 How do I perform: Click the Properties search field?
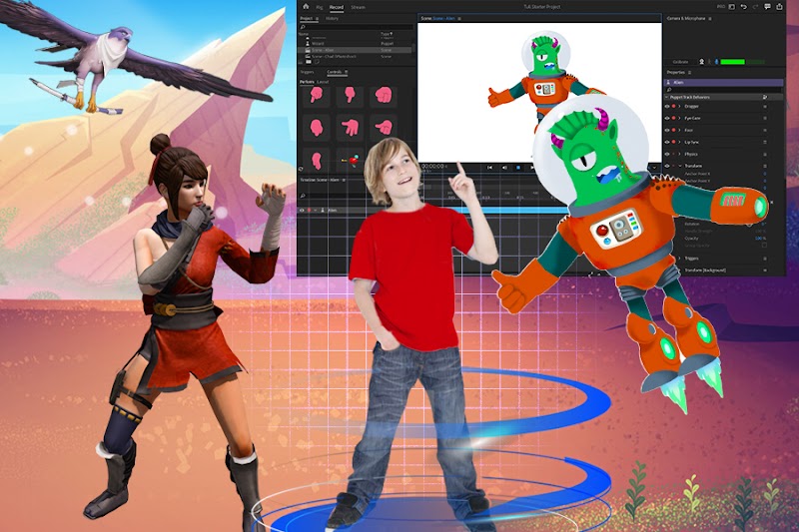723,90
